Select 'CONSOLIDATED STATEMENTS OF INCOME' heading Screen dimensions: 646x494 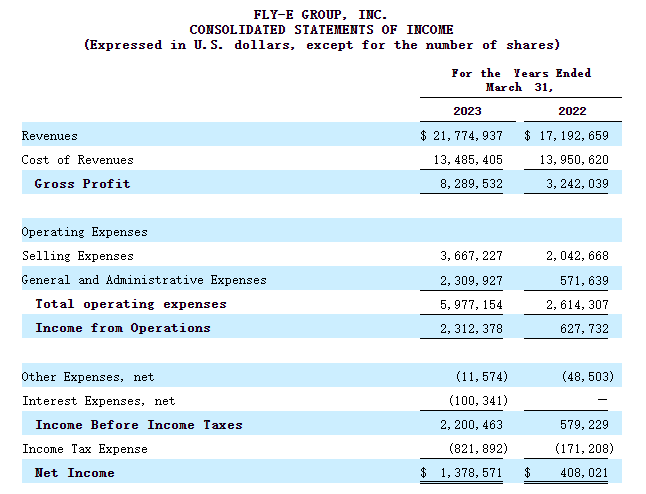321,30
